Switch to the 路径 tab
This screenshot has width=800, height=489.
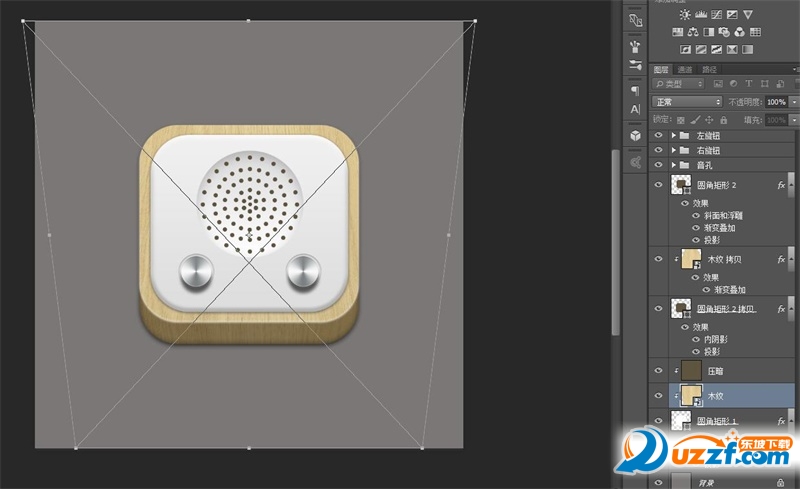pos(710,69)
